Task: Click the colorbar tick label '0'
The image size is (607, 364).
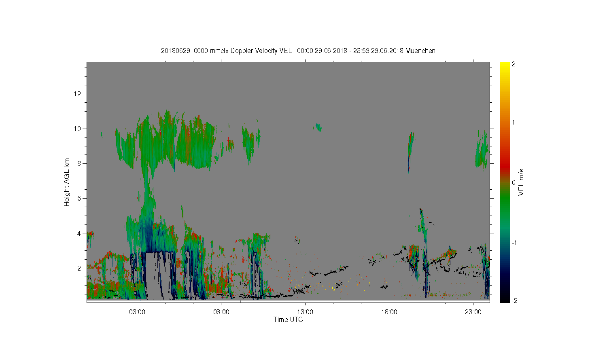Action: [514, 182]
